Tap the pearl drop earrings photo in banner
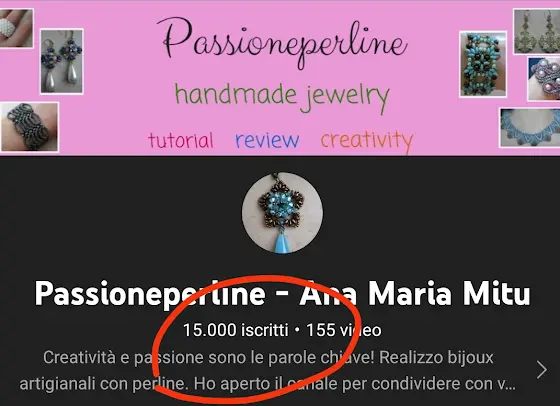Screen dimensions: 560x406 62,61
